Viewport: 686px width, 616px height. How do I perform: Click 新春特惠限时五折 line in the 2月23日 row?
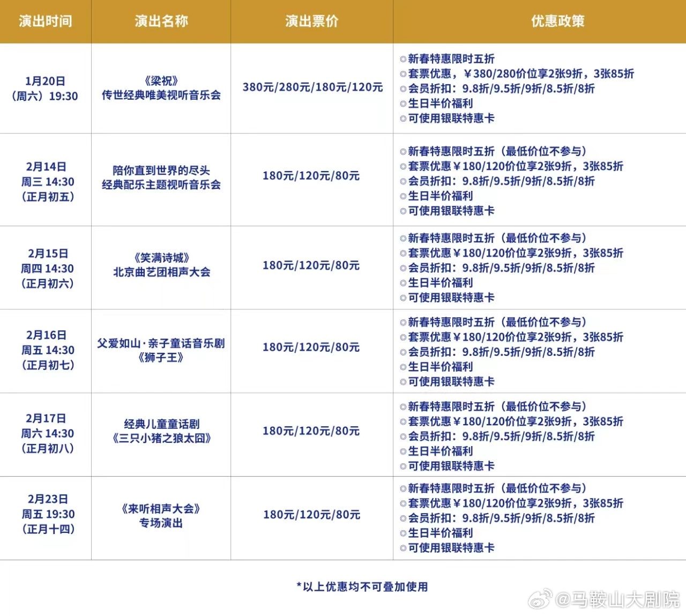pos(494,488)
